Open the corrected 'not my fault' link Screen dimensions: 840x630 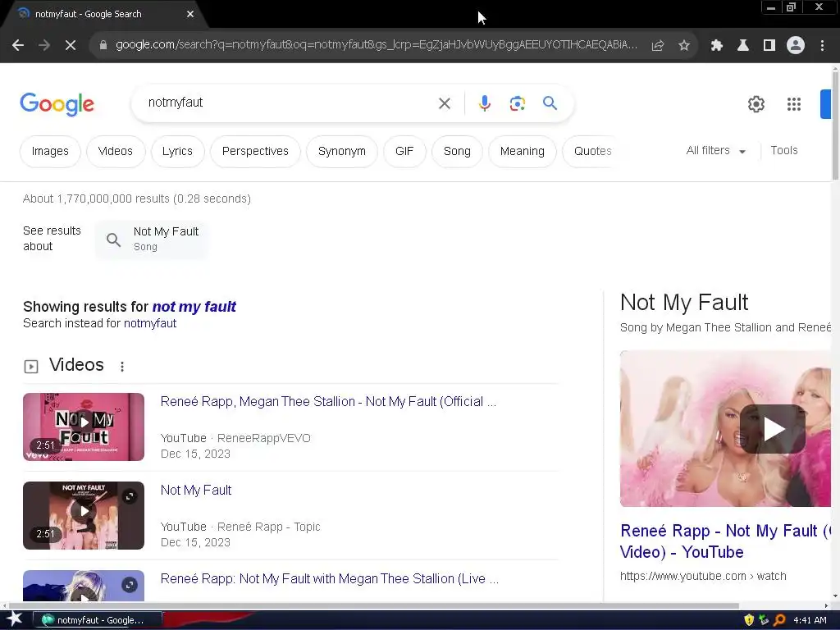point(194,307)
